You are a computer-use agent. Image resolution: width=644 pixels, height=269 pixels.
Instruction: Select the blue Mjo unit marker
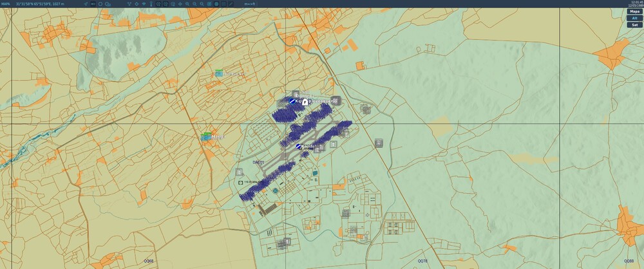point(206,137)
